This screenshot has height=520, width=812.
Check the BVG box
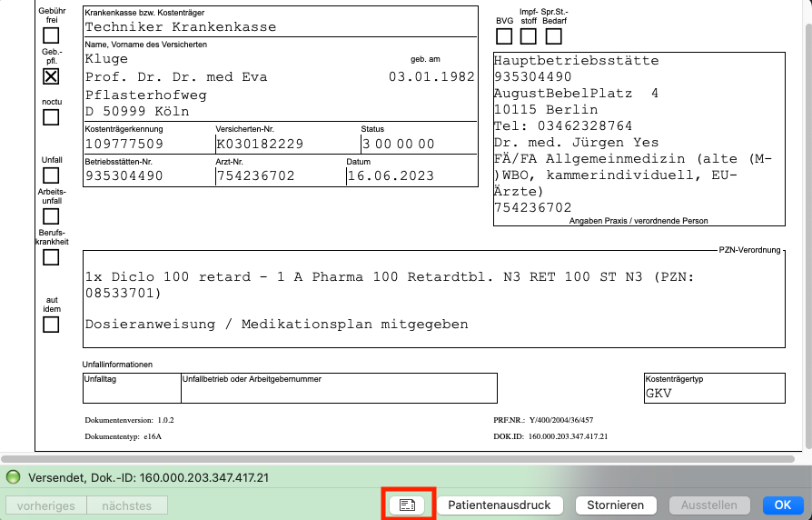504,36
